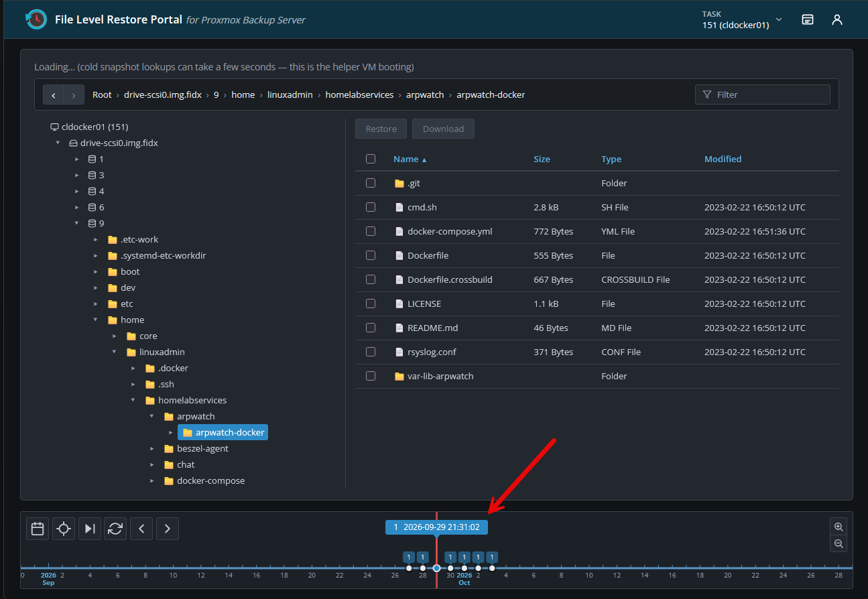Select the Dockerfile.crossbuild row checkbox
Image resolution: width=868 pixels, height=599 pixels.
[x=371, y=279]
